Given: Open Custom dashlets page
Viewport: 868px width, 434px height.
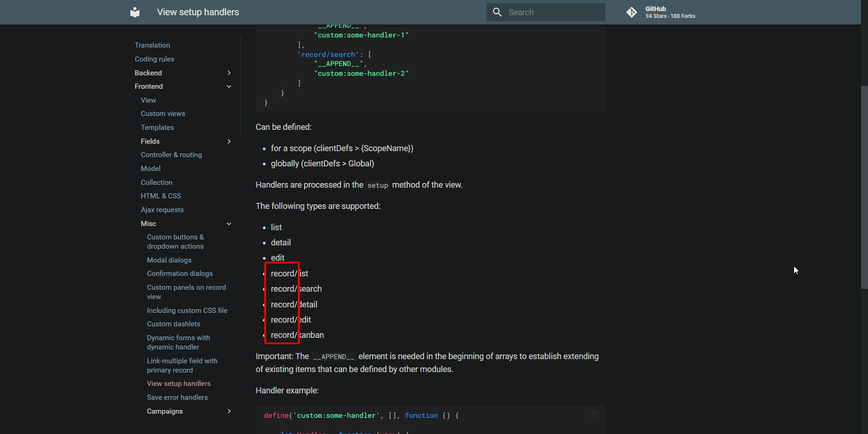Looking at the screenshot, I should pyautogui.click(x=174, y=324).
